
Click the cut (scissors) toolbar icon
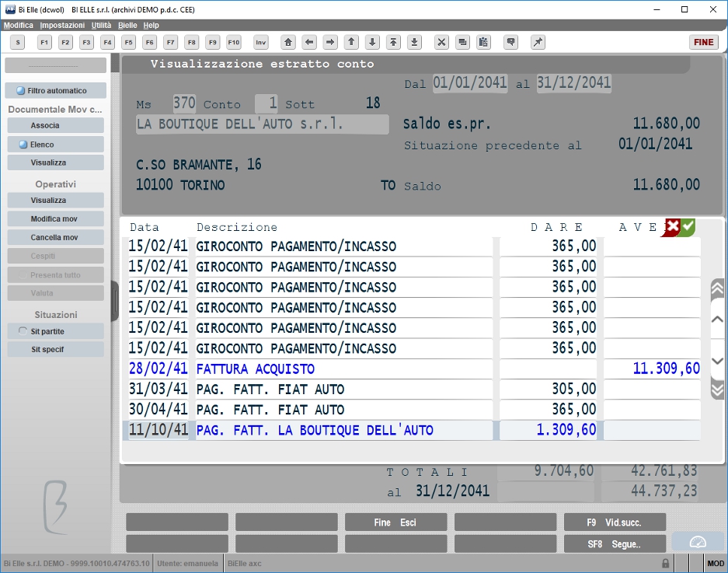point(441,42)
